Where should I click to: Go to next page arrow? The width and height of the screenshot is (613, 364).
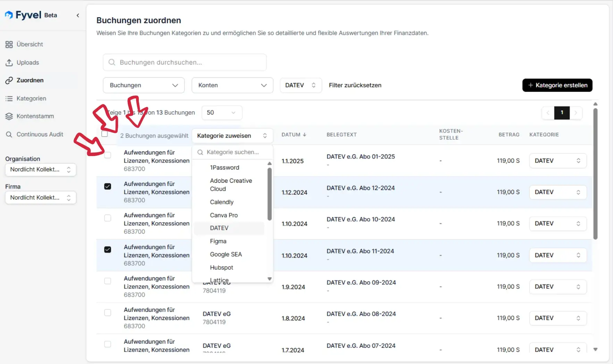click(x=576, y=113)
